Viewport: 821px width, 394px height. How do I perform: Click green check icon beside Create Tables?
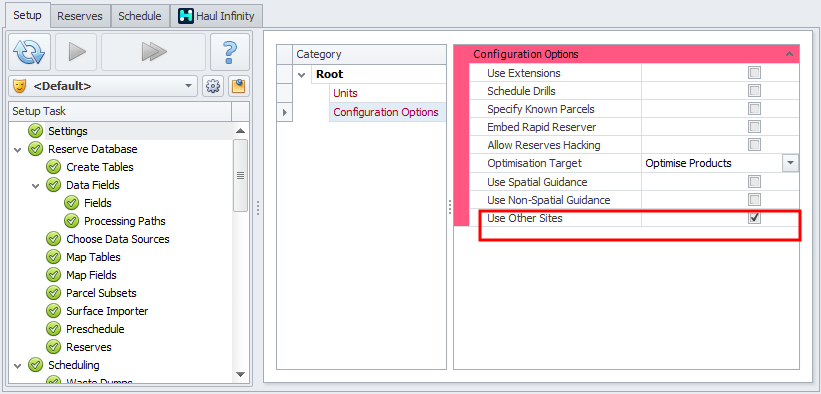pos(53,167)
